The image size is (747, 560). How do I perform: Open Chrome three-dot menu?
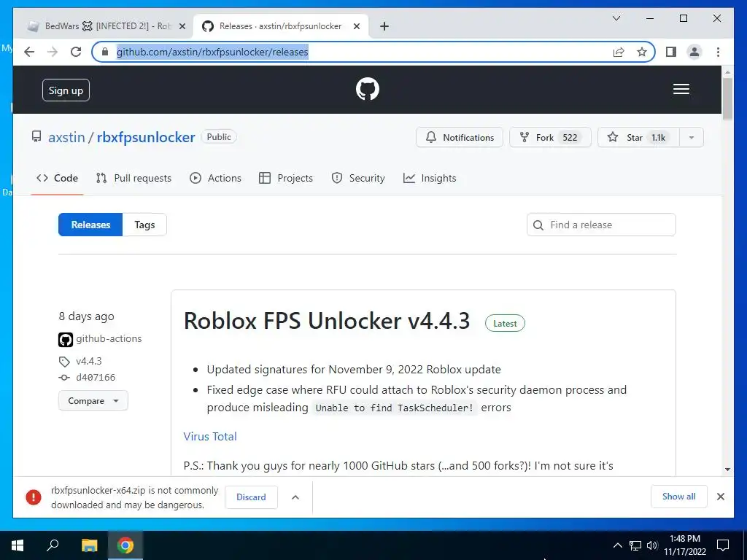(x=718, y=52)
